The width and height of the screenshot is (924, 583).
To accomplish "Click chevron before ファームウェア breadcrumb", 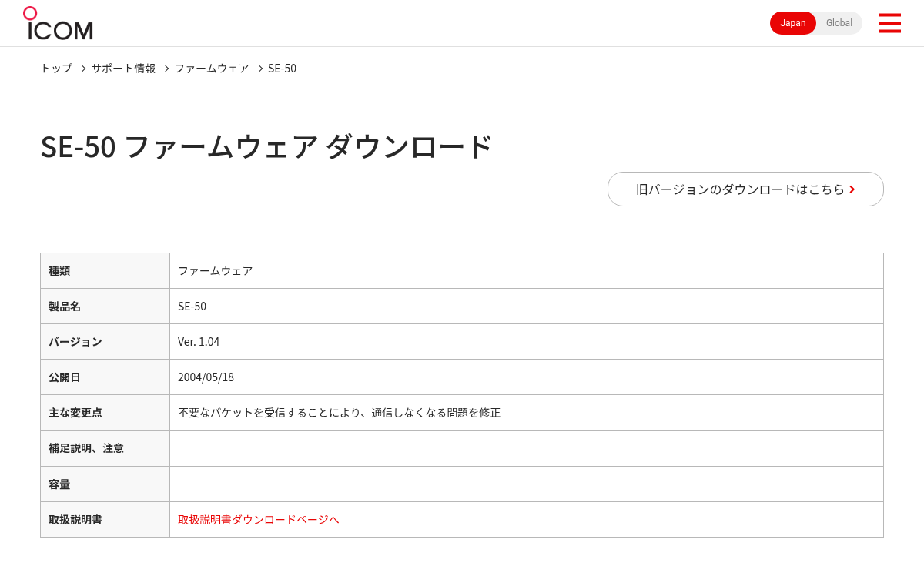I will click(166, 69).
